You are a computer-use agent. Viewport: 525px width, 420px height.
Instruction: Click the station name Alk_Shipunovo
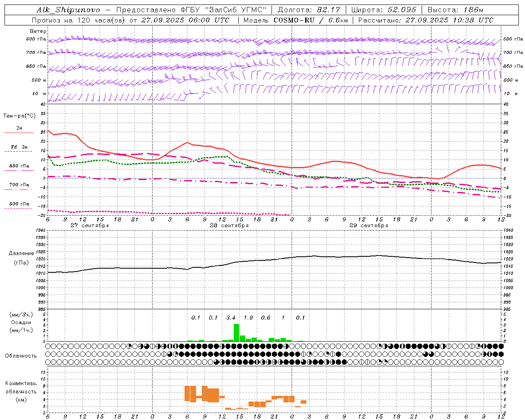[x=68, y=10]
